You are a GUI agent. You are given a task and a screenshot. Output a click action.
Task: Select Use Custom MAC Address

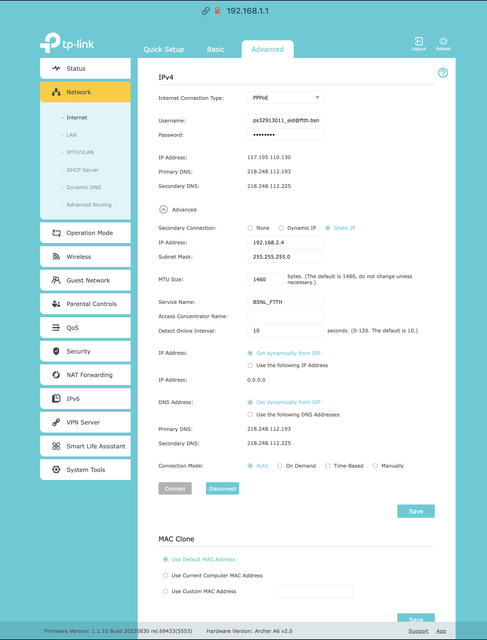165,591
